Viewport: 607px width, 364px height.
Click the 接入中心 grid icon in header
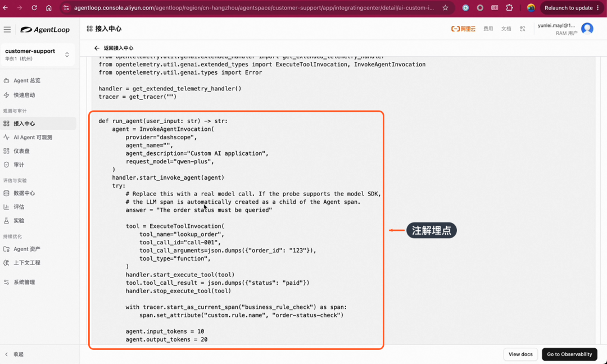(x=89, y=29)
